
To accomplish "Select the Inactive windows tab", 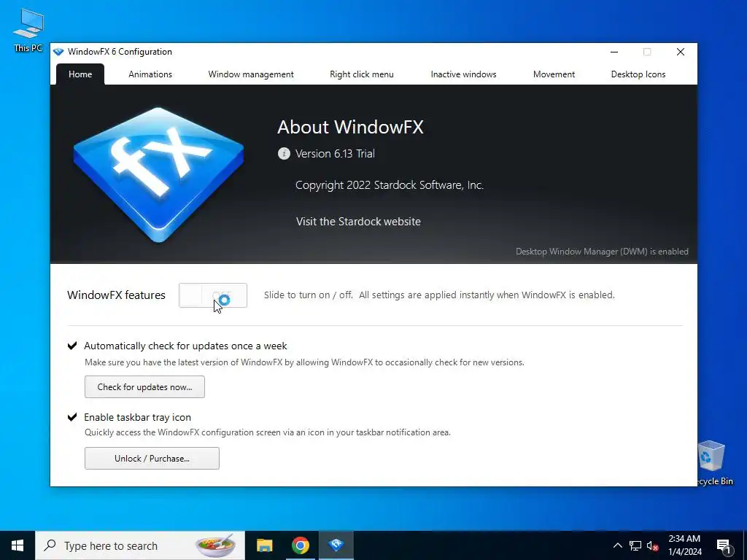I will click(463, 74).
